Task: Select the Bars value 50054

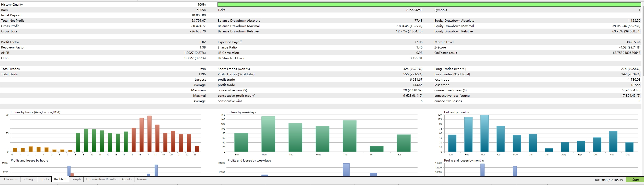Action: (x=201, y=10)
